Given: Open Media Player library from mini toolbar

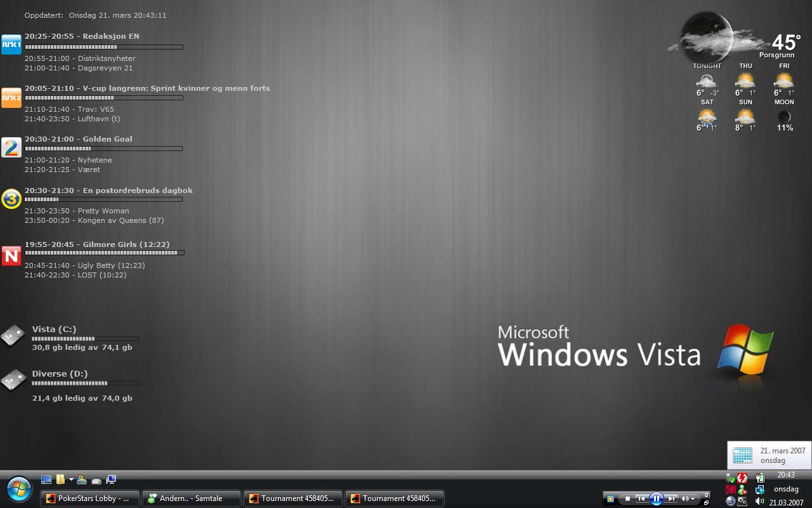Looking at the screenshot, I should pyautogui.click(x=610, y=499).
